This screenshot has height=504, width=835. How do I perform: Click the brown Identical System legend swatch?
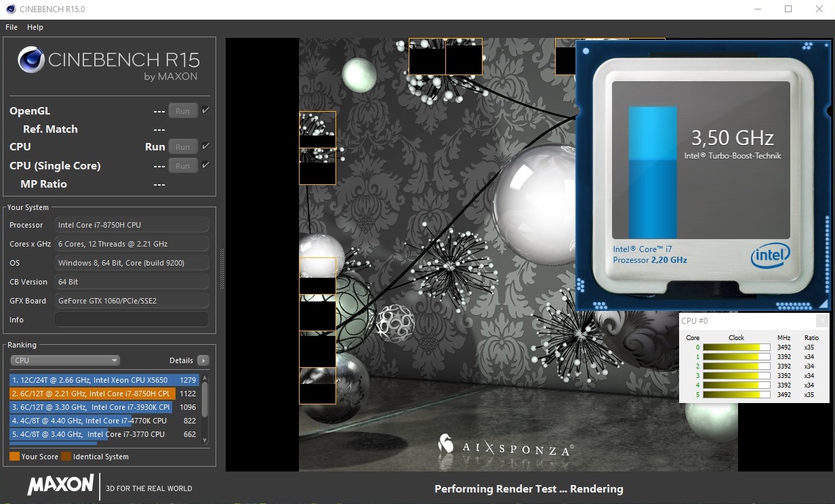point(66,457)
